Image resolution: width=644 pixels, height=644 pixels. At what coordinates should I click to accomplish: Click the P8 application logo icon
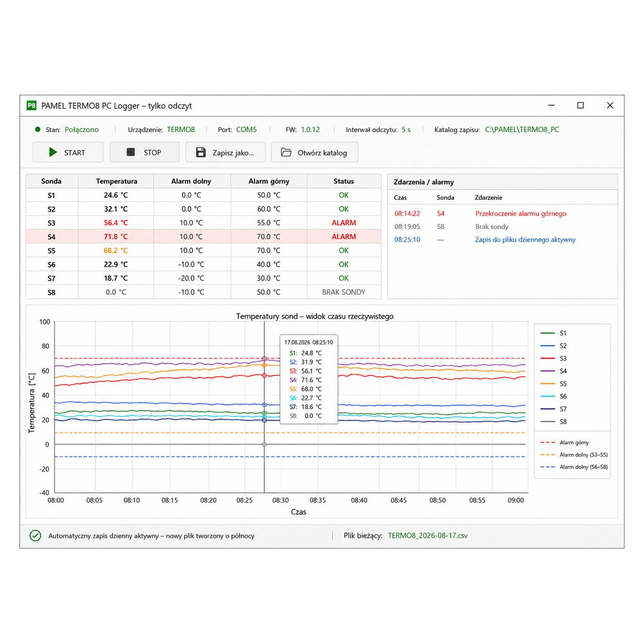coord(32,106)
